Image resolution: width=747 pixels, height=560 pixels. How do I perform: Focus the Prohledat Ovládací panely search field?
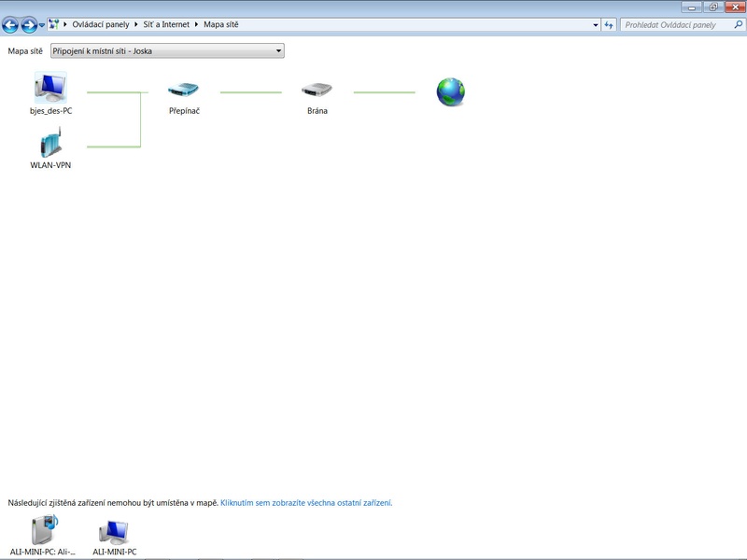click(x=676, y=25)
